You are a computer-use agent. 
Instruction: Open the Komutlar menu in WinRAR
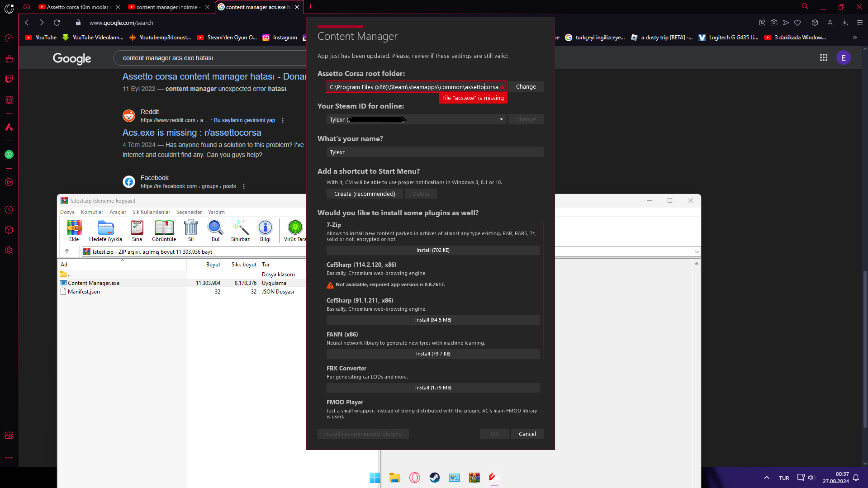tap(92, 212)
